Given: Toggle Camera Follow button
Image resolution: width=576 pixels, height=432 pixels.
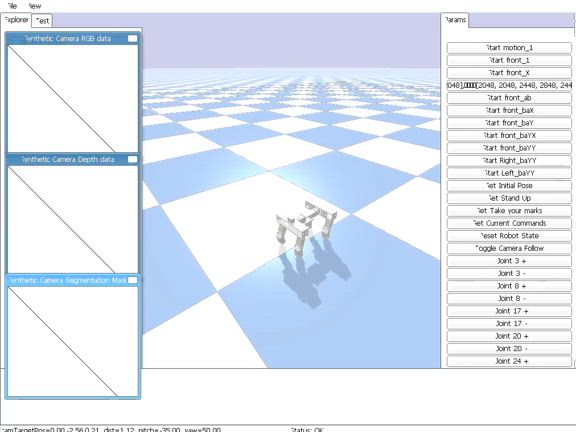Looking at the screenshot, I should point(509,248).
